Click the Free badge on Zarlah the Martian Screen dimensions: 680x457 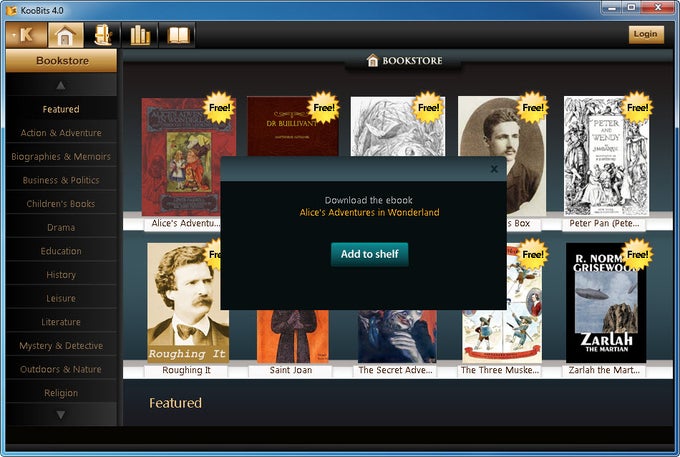click(637, 254)
